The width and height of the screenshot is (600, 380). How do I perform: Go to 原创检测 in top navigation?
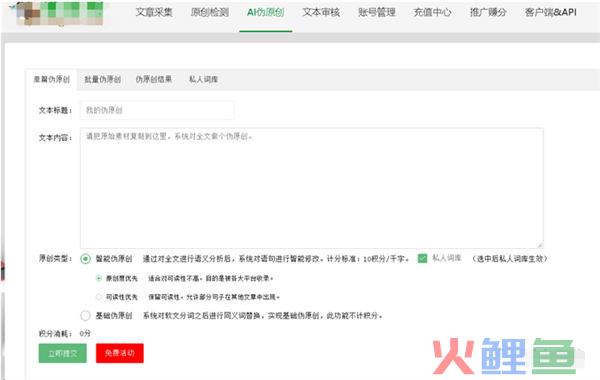210,12
